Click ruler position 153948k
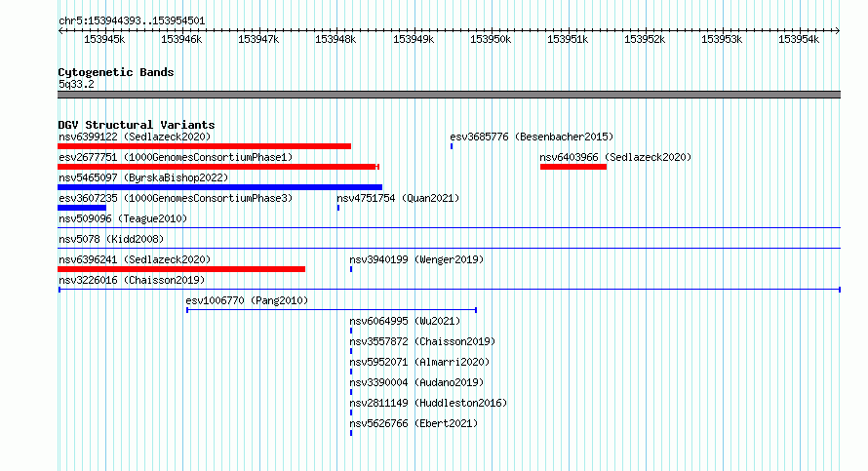868x471 pixels. tap(335, 39)
